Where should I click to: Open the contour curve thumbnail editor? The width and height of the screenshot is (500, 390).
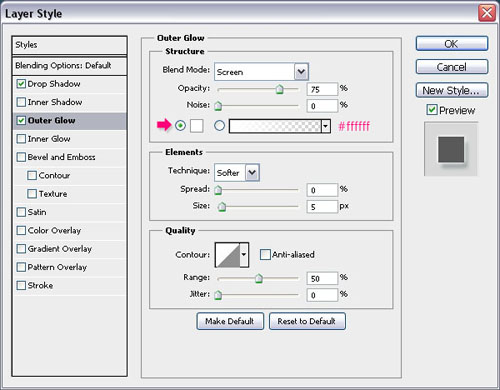(x=228, y=255)
